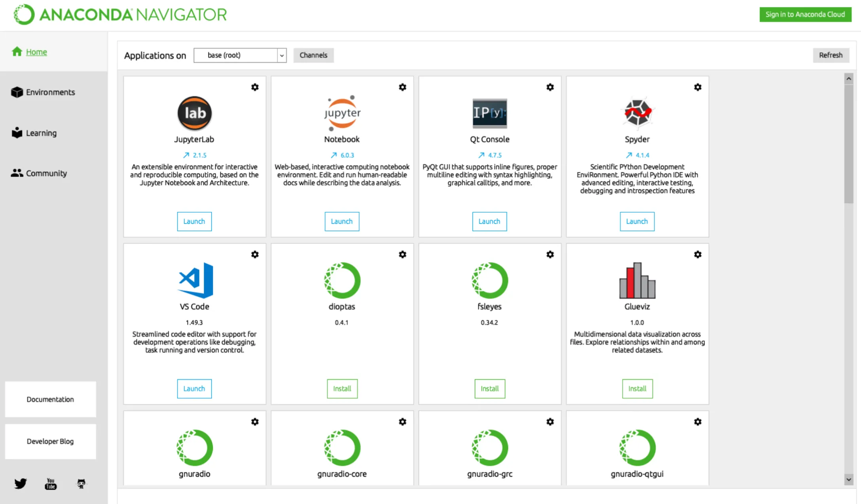Click the applications scrollbar down arrow
This screenshot has width=861, height=504.
point(849,479)
